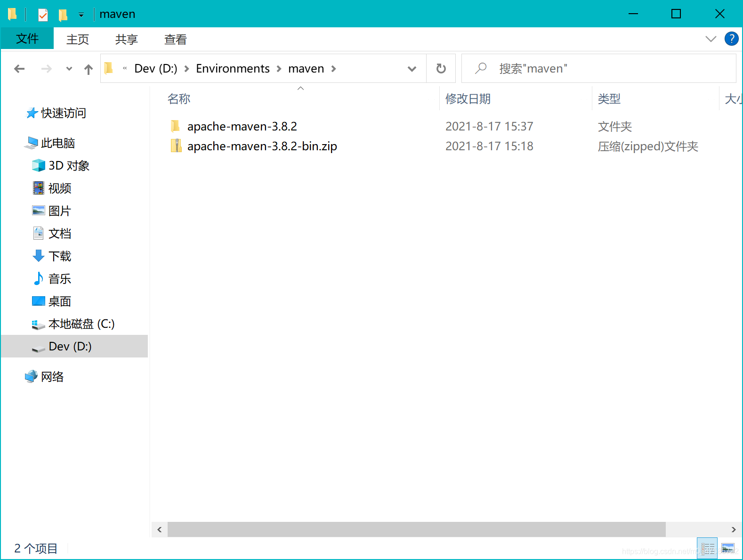Sort by 修改日期 column header

[468, 99]
